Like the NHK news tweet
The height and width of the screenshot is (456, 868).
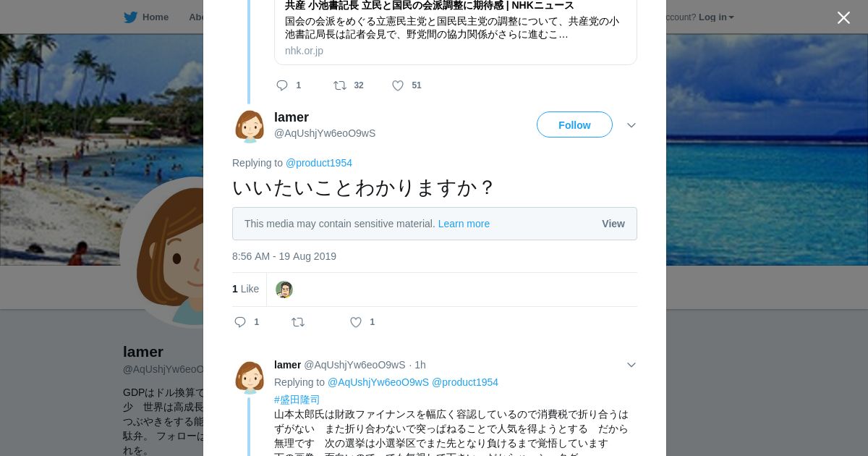pyautogui.click(x=398, y=85)
